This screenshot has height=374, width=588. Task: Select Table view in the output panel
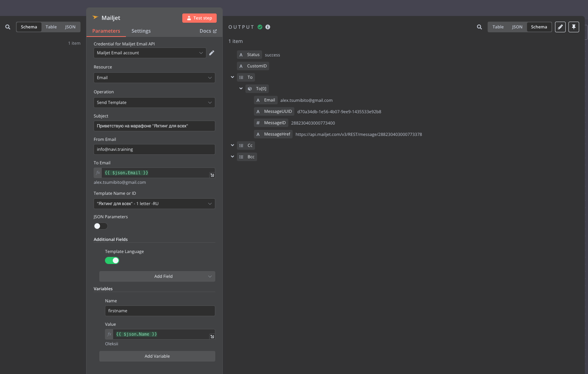pyautogui.click(x=498, y=27)
